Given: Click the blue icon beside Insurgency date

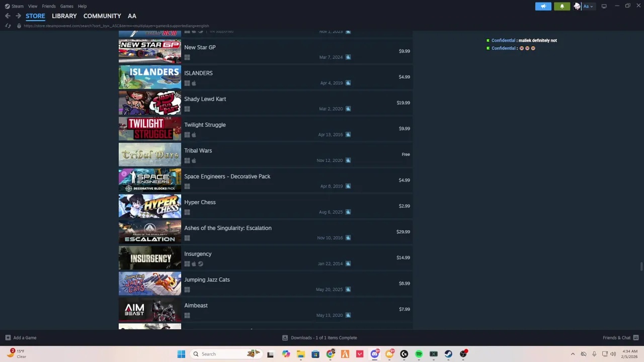Looking at the screenshot, I should tap(348, 263).
